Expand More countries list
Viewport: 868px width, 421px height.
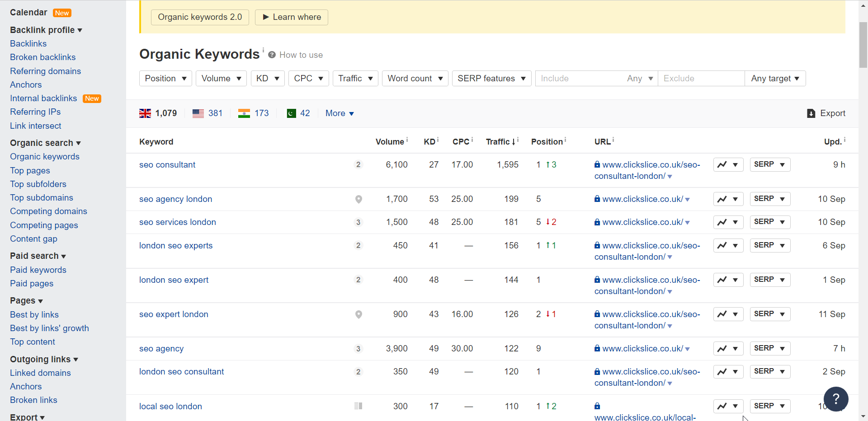[340, 113]
